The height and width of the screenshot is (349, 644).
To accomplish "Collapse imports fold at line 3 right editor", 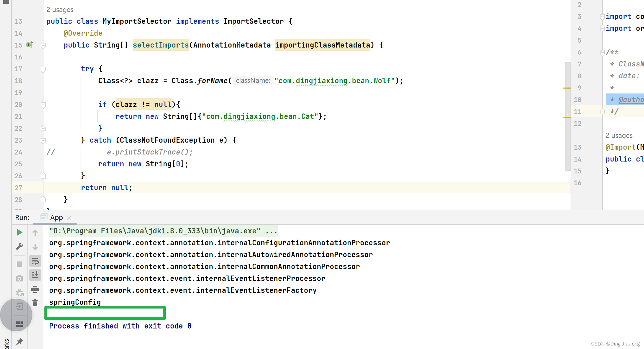I will [602, 17].
